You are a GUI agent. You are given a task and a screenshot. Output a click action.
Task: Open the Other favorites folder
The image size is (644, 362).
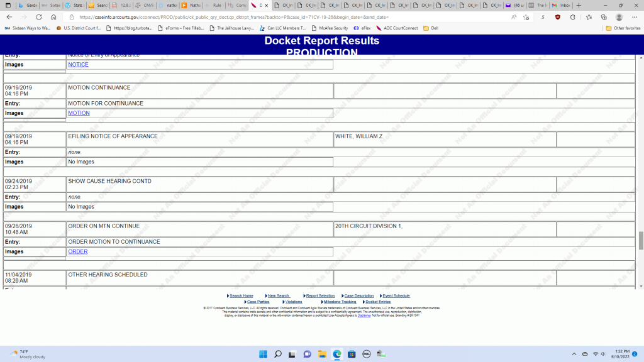tap(623, 28)
